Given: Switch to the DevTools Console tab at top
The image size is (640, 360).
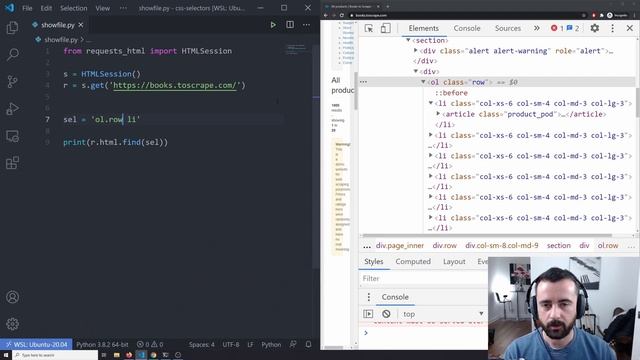Looking at the screenshot, I should (467, 28).
